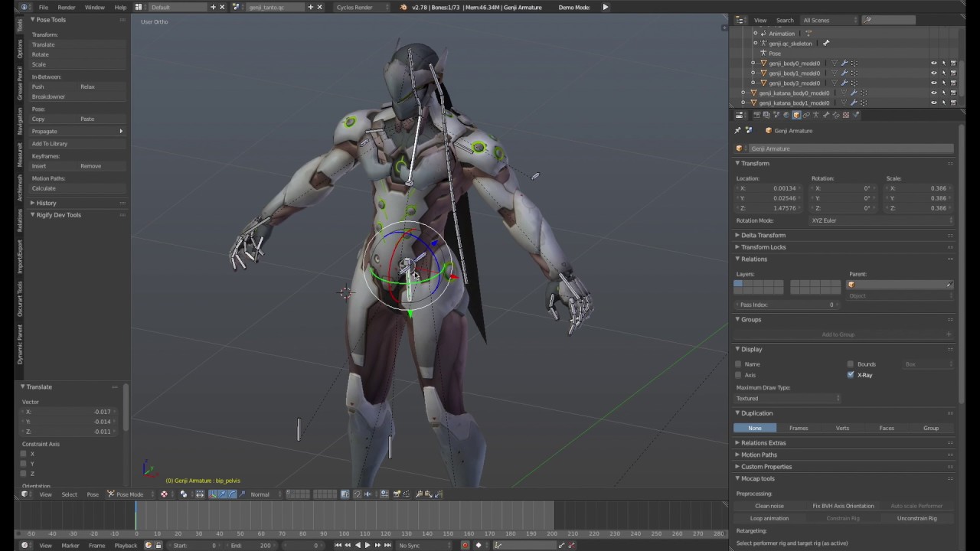
Task: Toggle selectability arrow of genji_body1_model0
Action: tap(944, 73)
